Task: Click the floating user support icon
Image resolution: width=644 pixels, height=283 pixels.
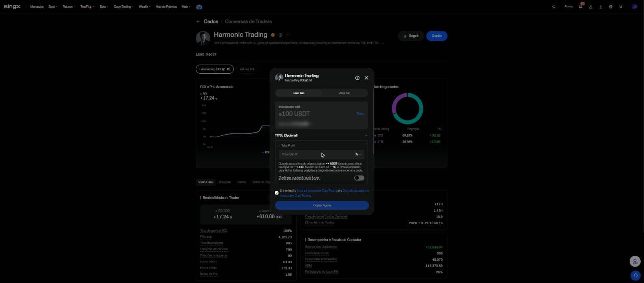Action: point(635,261)
